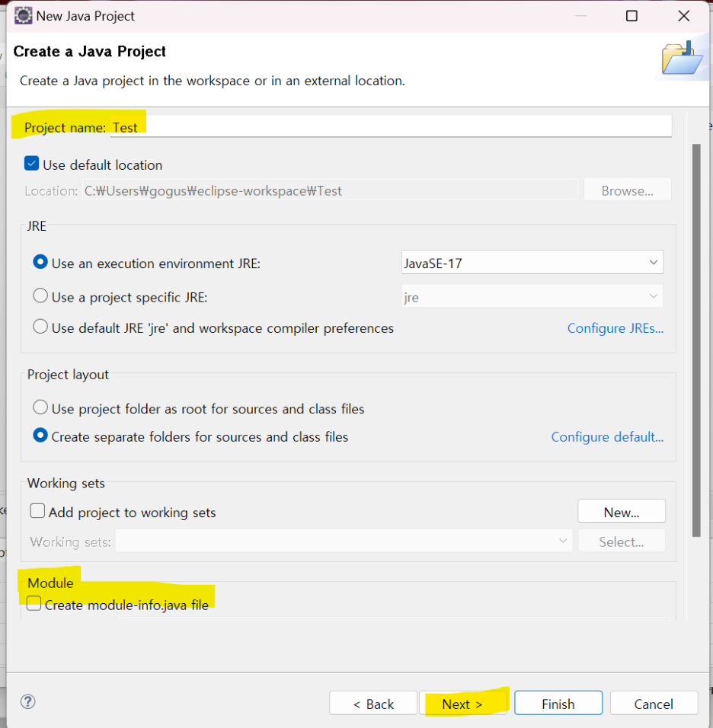
Task: Close the New Java Project dialog
Action: (x=684, y=16)
